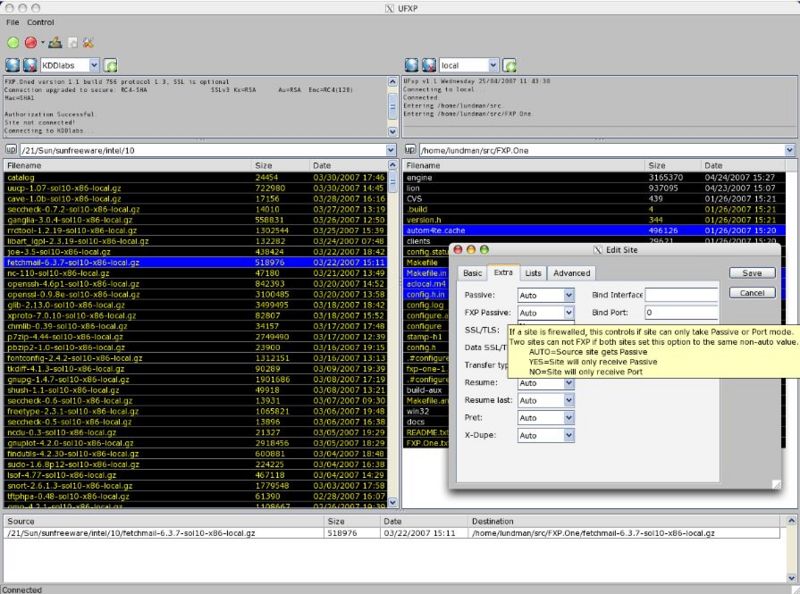Screen dimensions: 800x594
Task: Select engine folder in local list
Action: [x=594, y=178]
